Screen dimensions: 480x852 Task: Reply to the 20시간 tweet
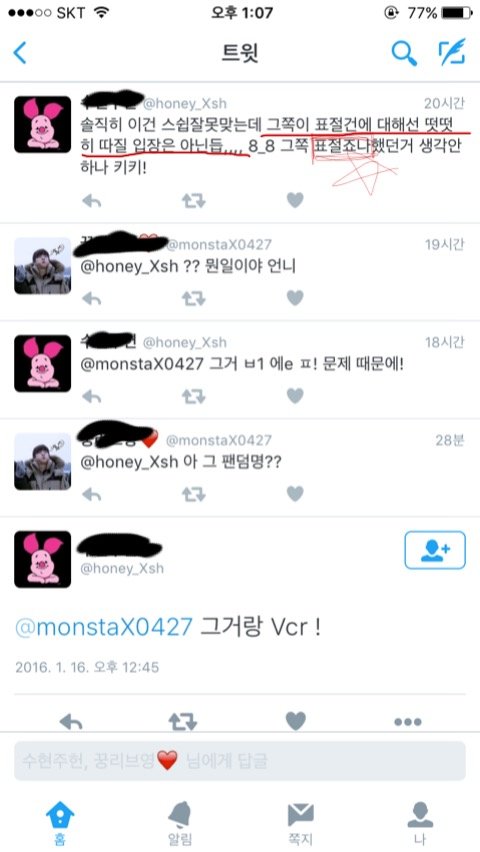[91, 201]
